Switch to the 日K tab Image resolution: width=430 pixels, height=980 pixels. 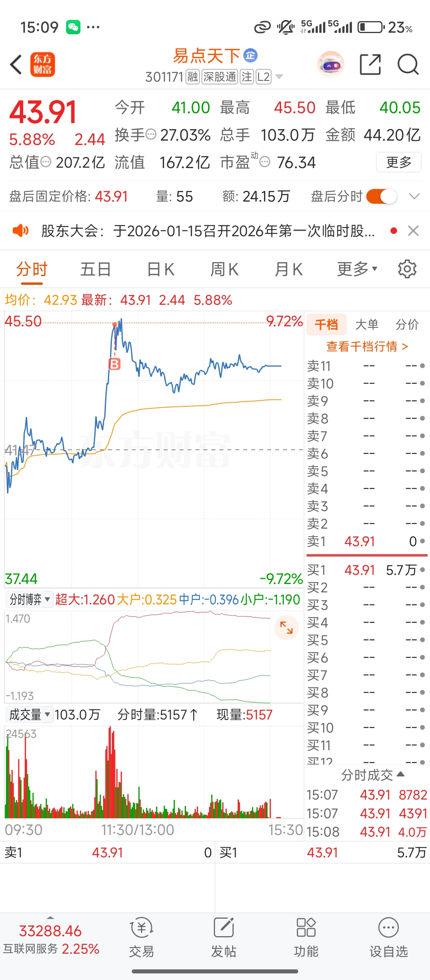160,269
